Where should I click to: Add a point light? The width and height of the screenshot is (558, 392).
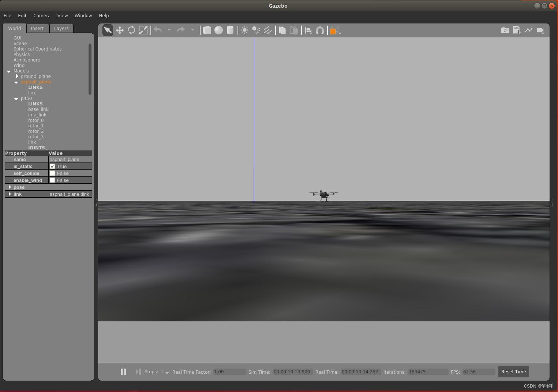click(244, 30)
